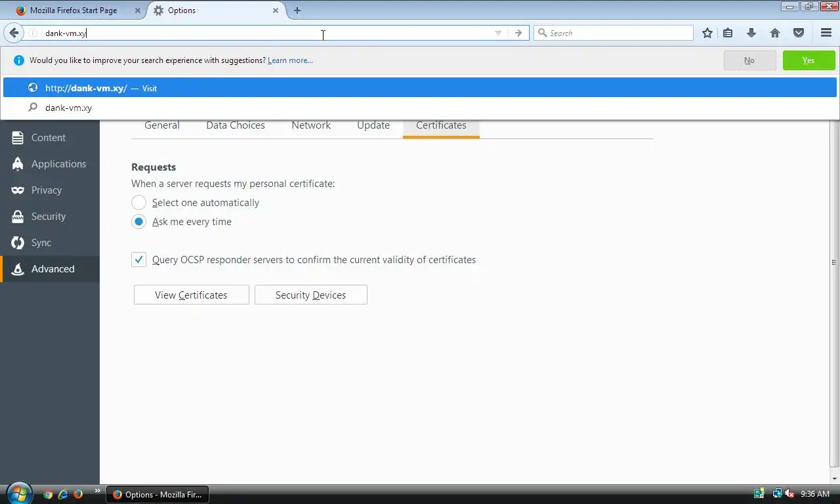Screen dimensions: 840x504
Task: Open the Update sub-tab
Action: tap(373, 125)
